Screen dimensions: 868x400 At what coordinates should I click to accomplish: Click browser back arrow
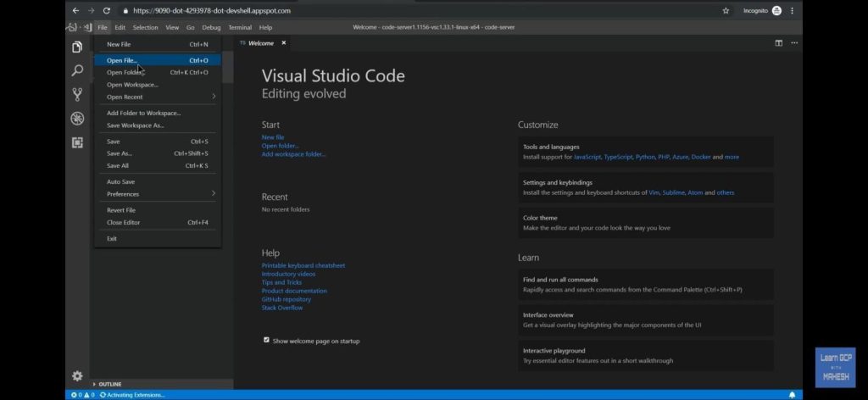click(75, 10)
